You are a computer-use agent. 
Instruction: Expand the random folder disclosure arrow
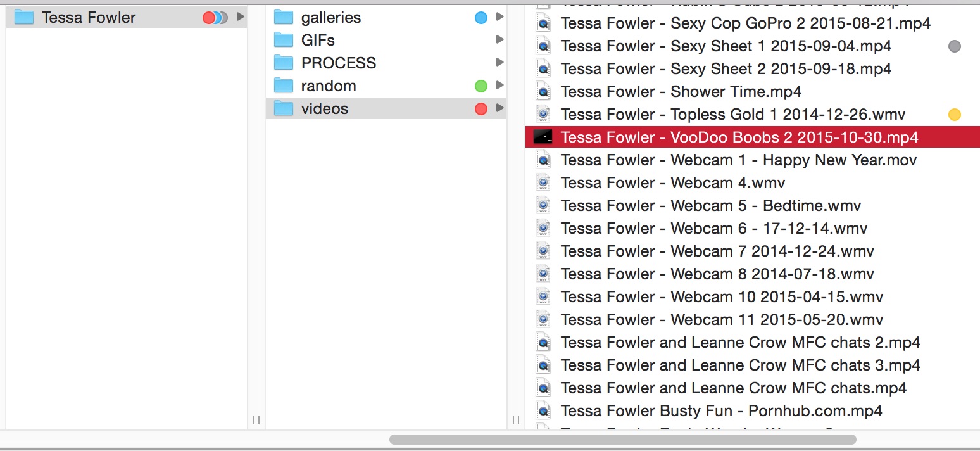pyautogui.click(x=499, y=86)
